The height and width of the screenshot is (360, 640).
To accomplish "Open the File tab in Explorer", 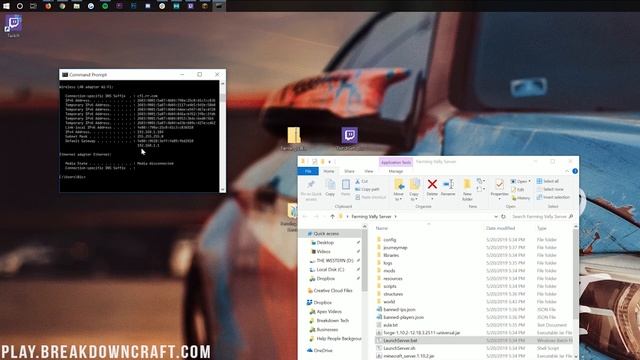I will tap(308, 171).
